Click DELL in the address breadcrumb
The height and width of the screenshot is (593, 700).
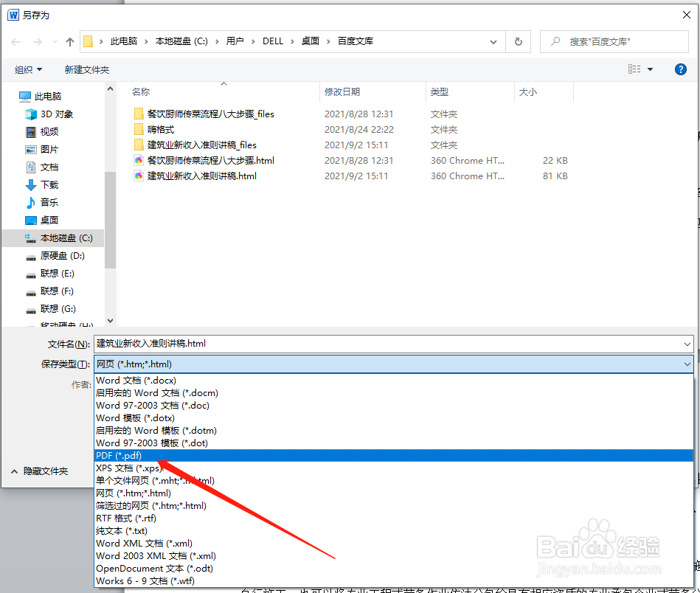point(273,41)
